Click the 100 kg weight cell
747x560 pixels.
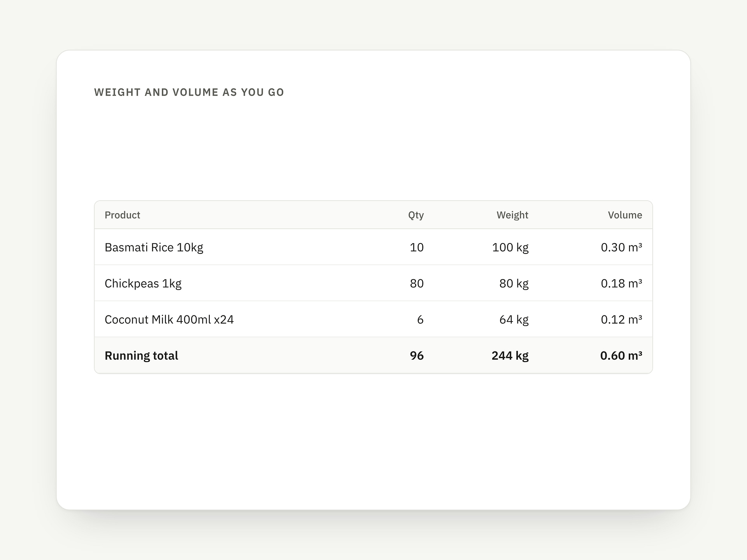[x=510, y=247]
